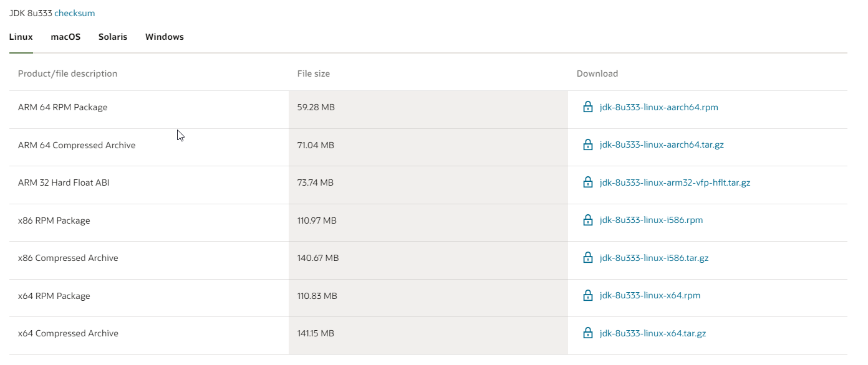Click lock icon beside jdk-8u333-linux-x64.rpm
This screenshot has width=868, height=365.
(587, 295)
